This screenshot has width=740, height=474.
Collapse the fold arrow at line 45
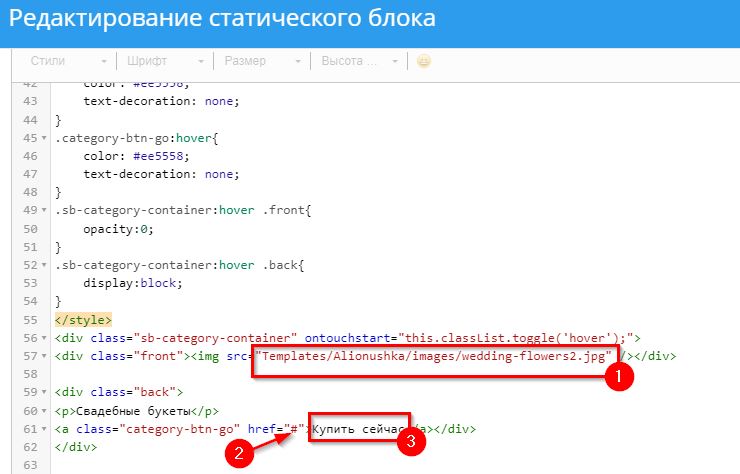tap(44, 138)
